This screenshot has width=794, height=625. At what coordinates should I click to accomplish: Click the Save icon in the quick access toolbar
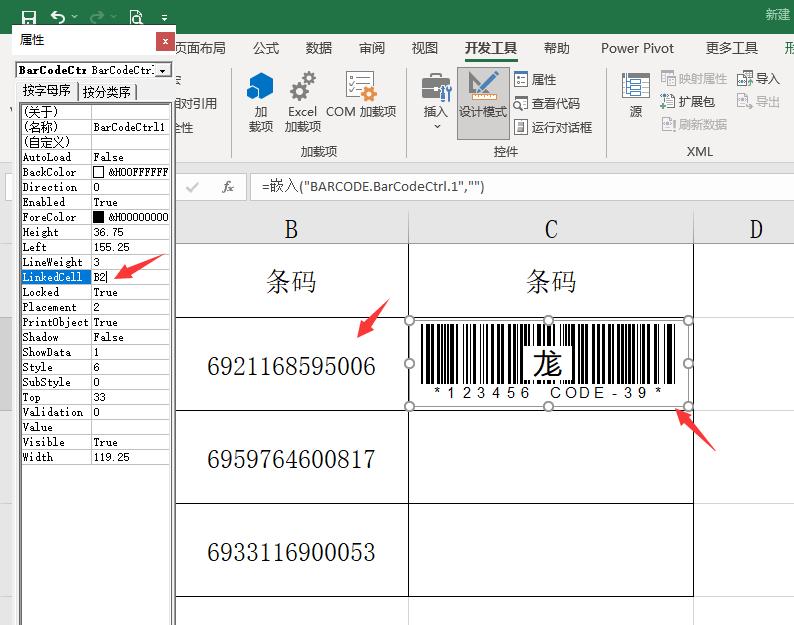(x=29, y=18)
